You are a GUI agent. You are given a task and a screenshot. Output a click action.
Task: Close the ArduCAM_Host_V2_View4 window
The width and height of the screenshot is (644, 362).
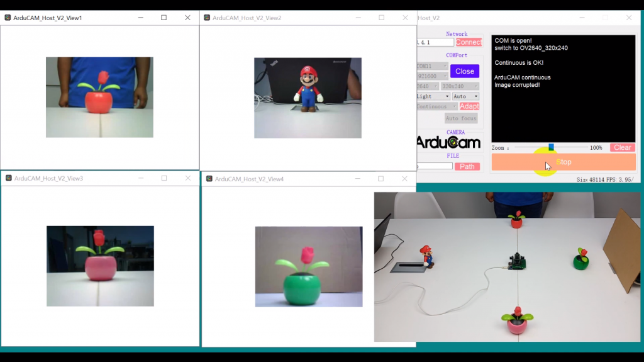click(x=404, y=179)
